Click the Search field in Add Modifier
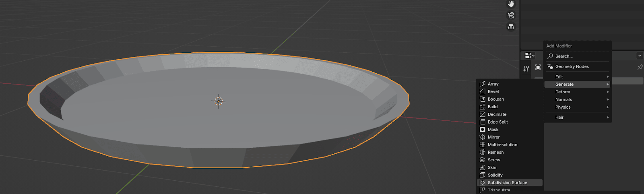 click(x=578, y=56)
